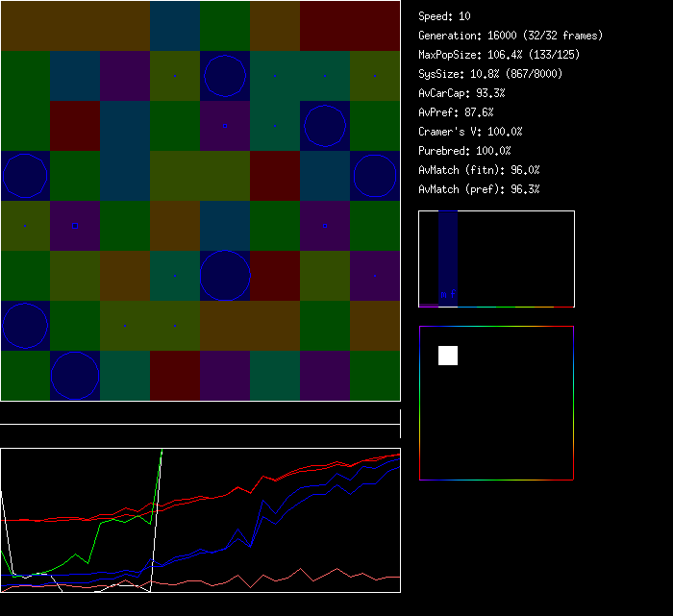Viewport: 673px width, 616px height.
Task: Select the blue circle in the grid's third row
Action: point(325,126)
